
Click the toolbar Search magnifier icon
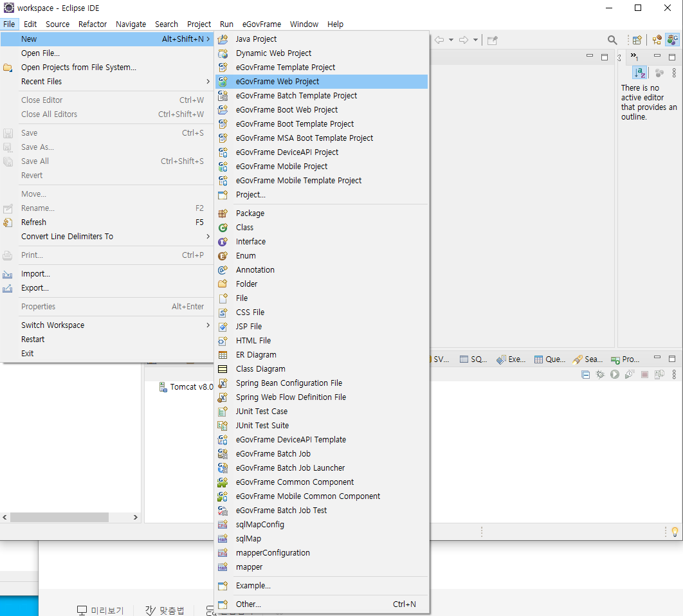[x=612, y=40]
